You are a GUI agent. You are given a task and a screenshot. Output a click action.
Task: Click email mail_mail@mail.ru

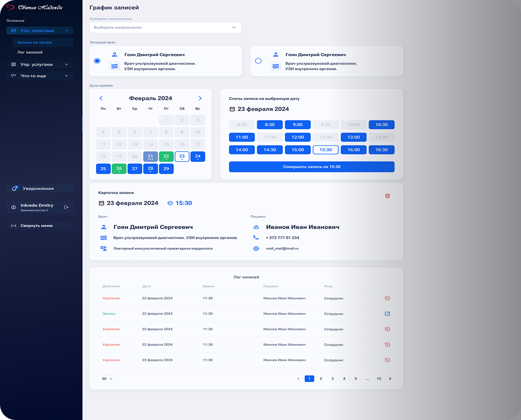coord(282,248)
